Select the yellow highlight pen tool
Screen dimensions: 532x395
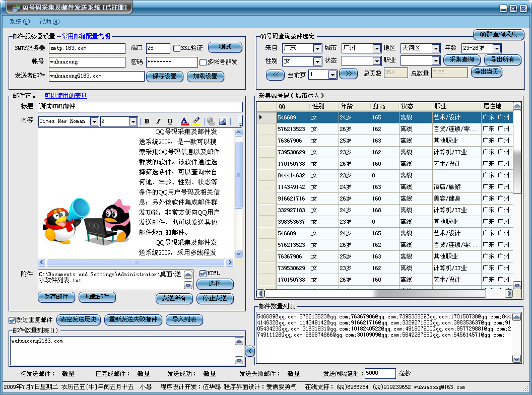(197, 121)
